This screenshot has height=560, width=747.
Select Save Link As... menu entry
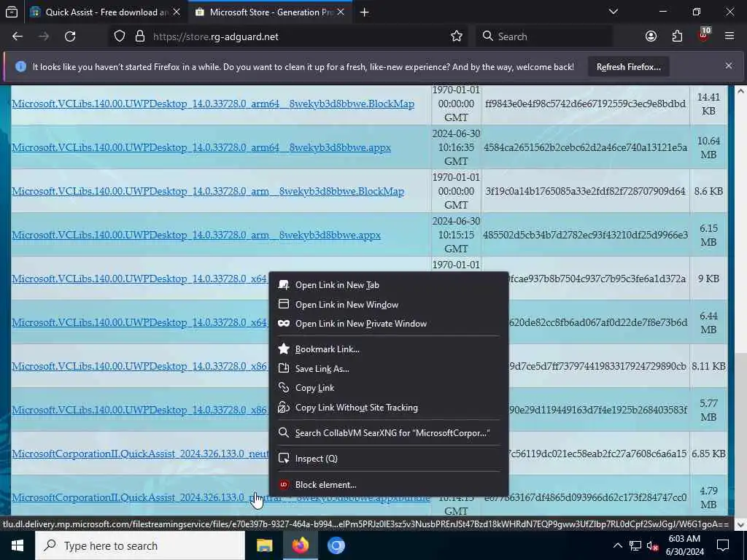click(389, 368)
